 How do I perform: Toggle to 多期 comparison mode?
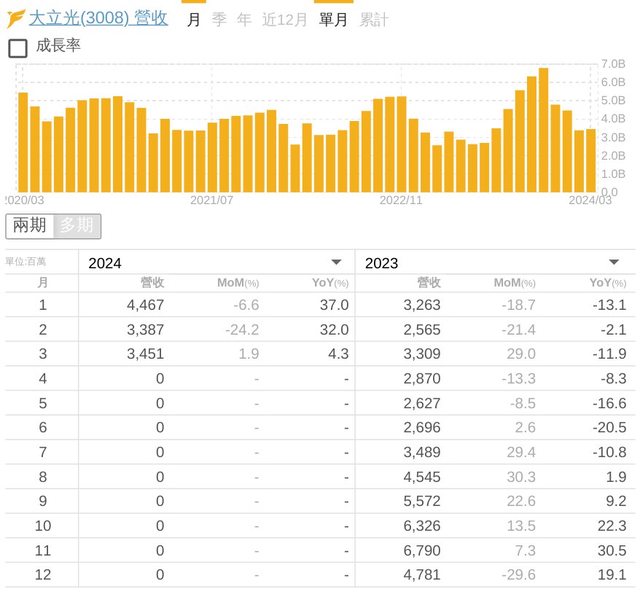click(77, 226)
